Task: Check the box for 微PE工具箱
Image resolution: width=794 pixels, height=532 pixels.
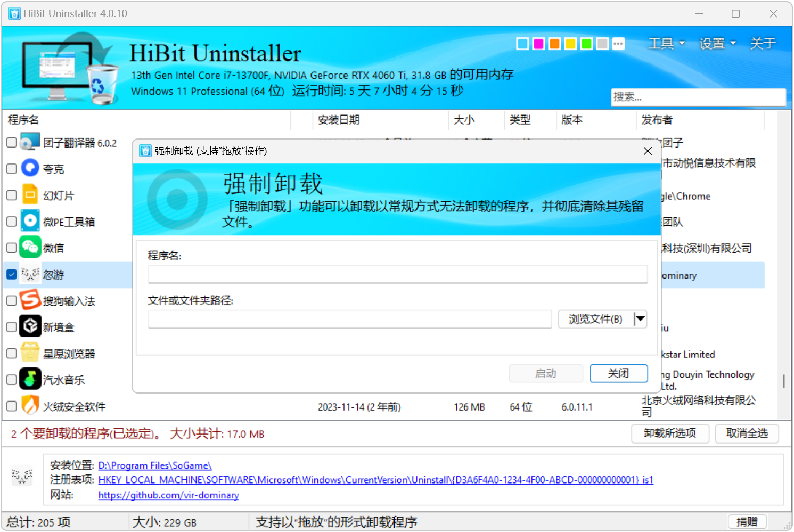Action: pos(11,222)
